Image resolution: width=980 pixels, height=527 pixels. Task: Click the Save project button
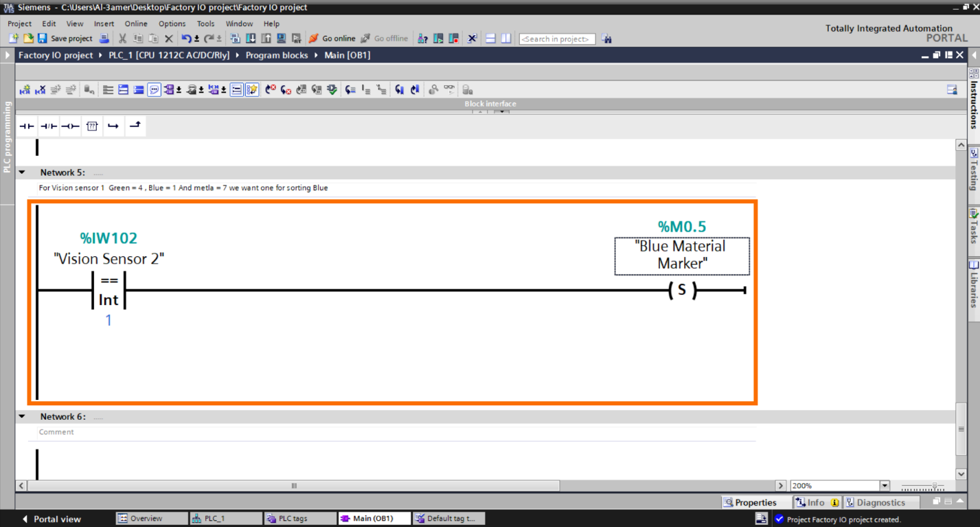65,38
